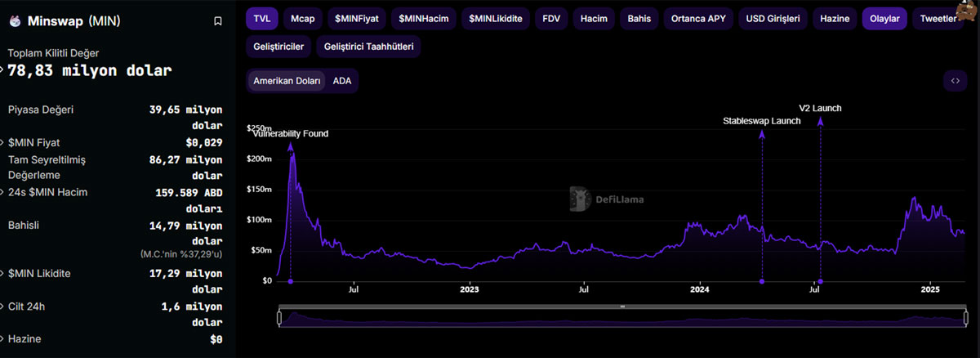
Task: Click the 2023 x-axis label
Action: [469, 289]
